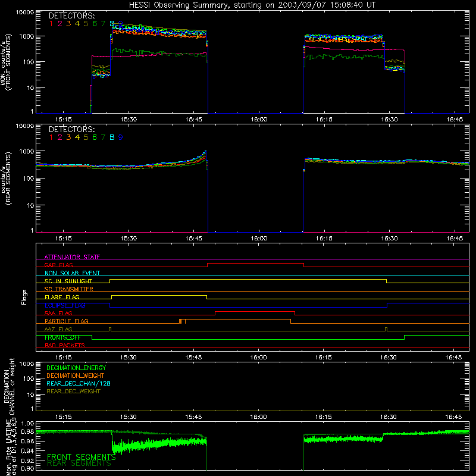Click the 16:00 time tick under the front segments plot
Image resolution: width=476 pixels, height=476 pixels.
point(259,120)
